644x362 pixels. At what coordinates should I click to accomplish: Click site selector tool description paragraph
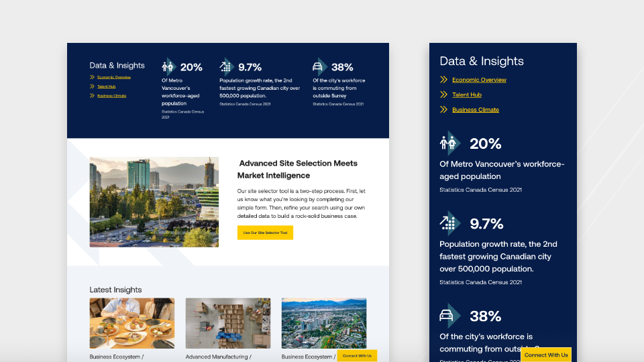tap(301, 204)
